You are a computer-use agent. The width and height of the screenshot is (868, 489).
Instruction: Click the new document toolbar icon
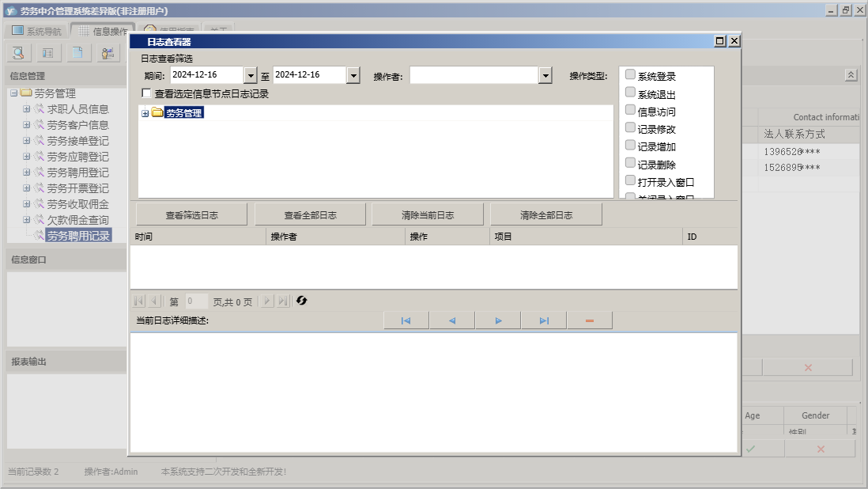point(77,53)
